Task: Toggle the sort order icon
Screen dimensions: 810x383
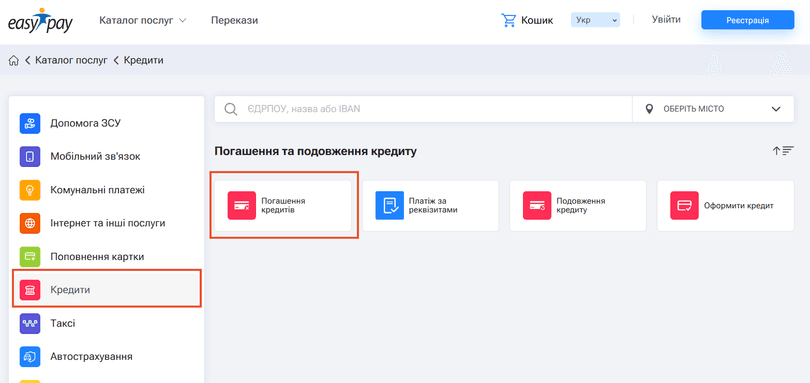Action: pos(783,151)
